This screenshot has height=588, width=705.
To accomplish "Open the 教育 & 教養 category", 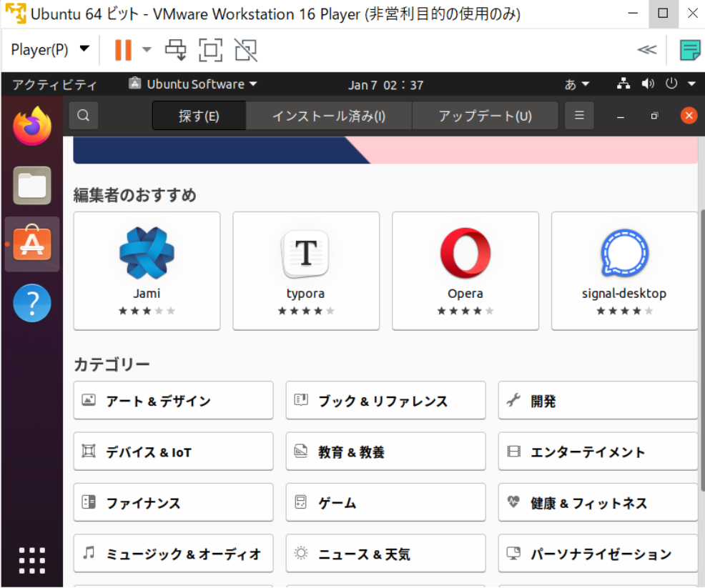I will tap(386, 452).
